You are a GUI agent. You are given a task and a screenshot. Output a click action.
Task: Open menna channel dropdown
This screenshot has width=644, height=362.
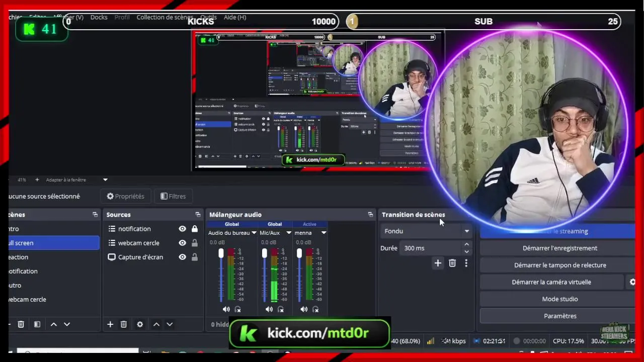pos(324,233)
